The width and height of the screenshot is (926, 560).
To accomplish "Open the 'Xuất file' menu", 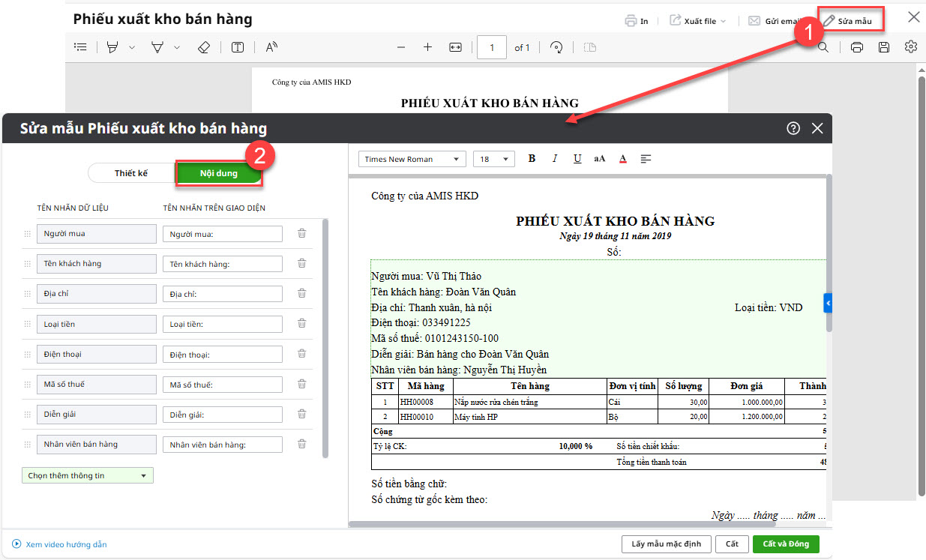I will [x=697, y=21].
